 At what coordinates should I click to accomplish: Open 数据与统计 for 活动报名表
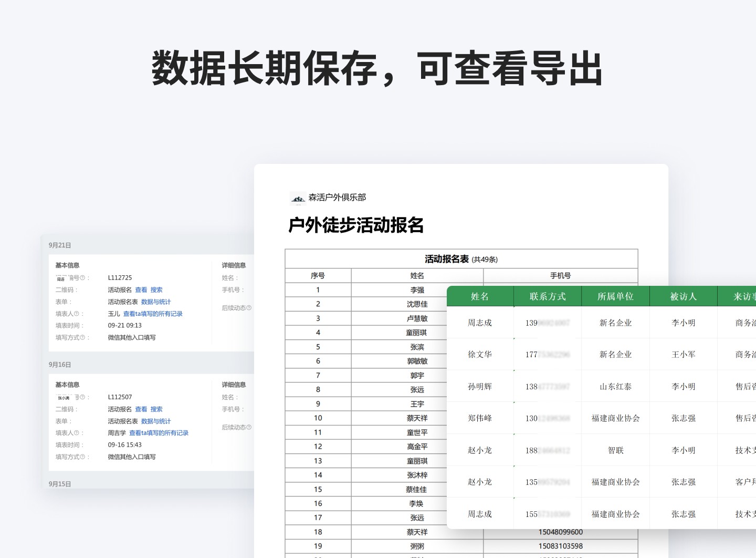click(154, 302)
